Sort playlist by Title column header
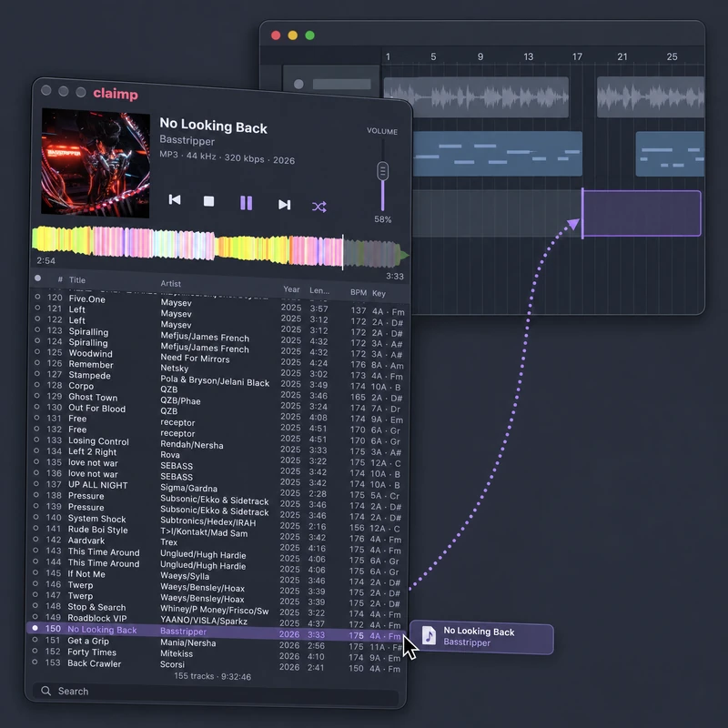Screen dimensions: 728x728 [x=77, y=280]
